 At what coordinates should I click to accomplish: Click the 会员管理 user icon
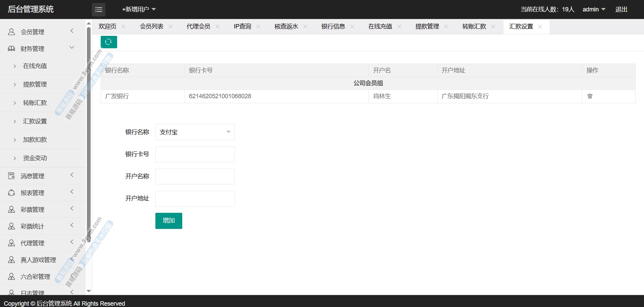coord(11,32)
